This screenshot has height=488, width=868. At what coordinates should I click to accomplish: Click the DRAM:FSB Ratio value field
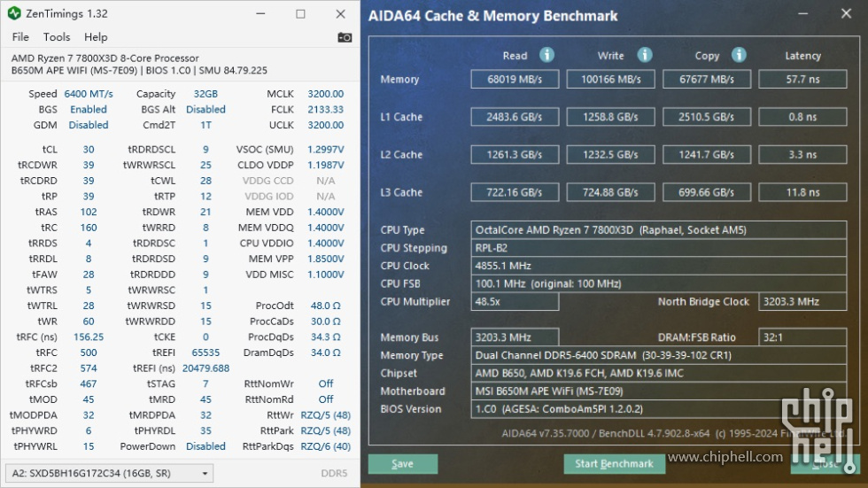(x=802, y=337)
